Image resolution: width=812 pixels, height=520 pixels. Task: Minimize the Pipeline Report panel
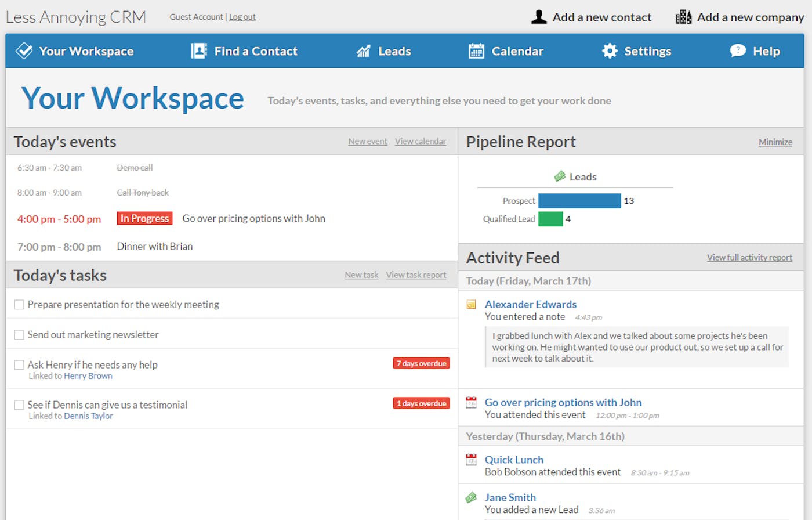775,142
